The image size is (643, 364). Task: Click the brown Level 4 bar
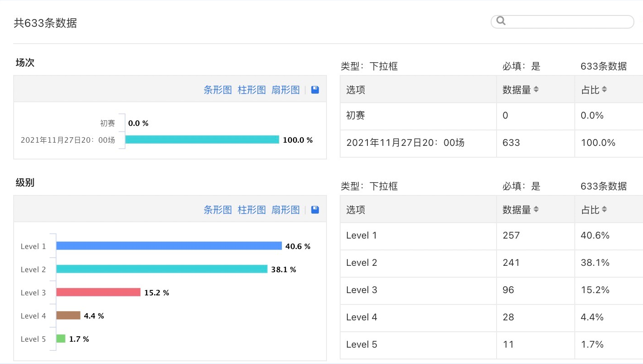68,315
